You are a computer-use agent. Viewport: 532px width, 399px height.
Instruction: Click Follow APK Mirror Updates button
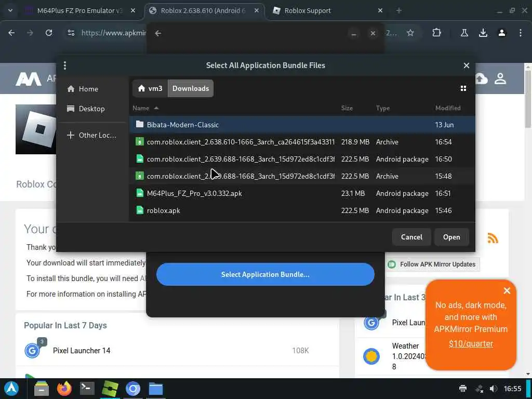pos(433,264)
